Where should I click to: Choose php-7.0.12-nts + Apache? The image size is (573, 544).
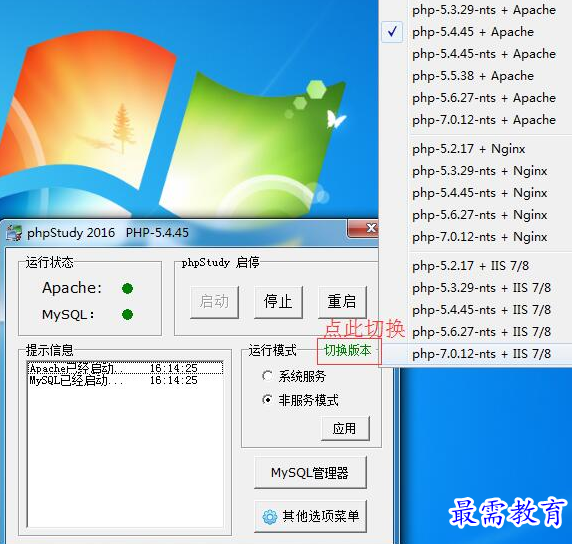(477, 119)
